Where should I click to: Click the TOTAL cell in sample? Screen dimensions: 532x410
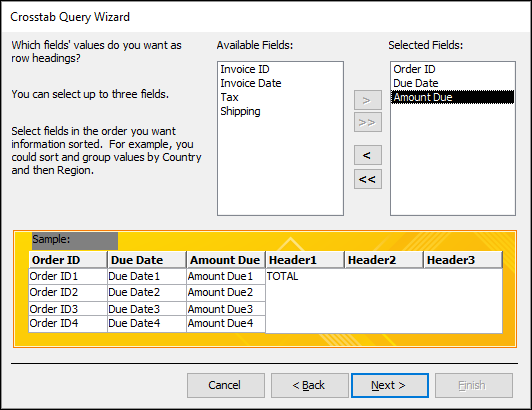[x=282, y=276]
